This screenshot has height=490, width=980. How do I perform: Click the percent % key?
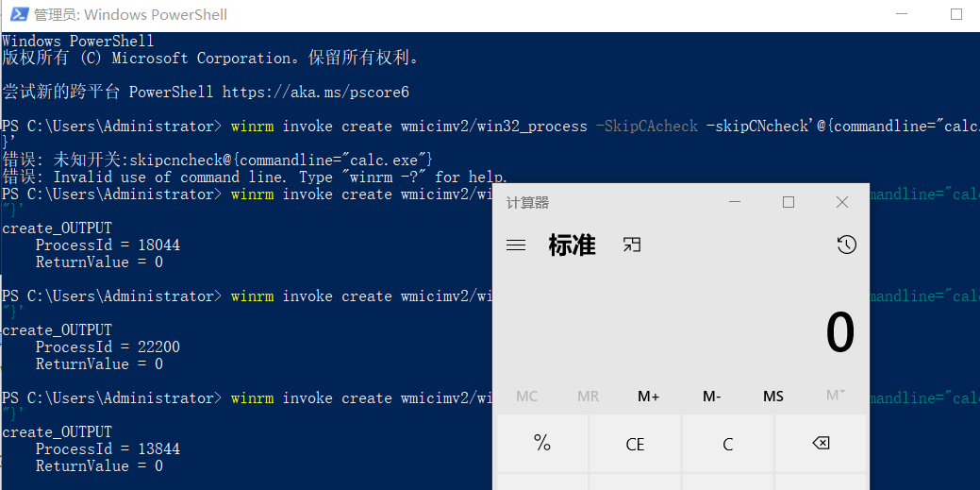[x=541, y=444]
